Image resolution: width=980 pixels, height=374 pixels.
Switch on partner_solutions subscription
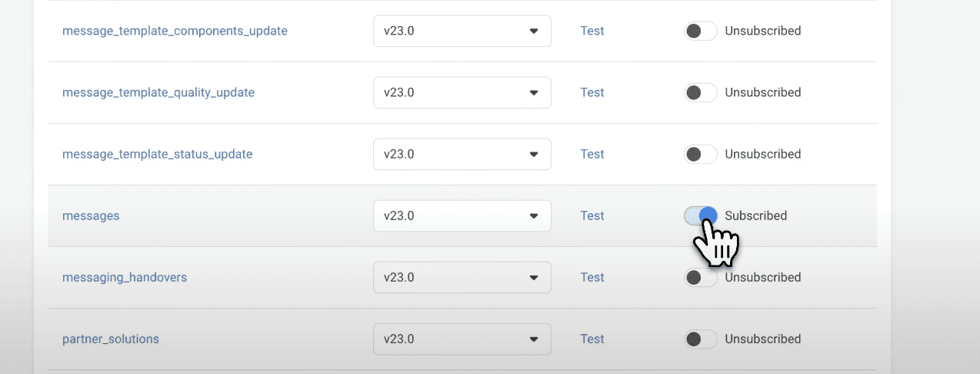pyautogui.click(x=700, y=339)
